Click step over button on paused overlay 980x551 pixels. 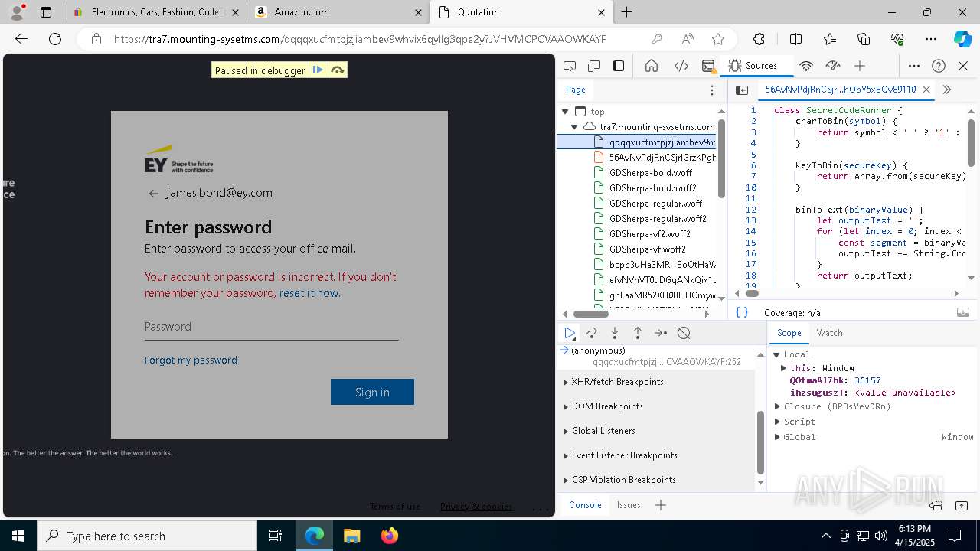[x=338, y=70]
